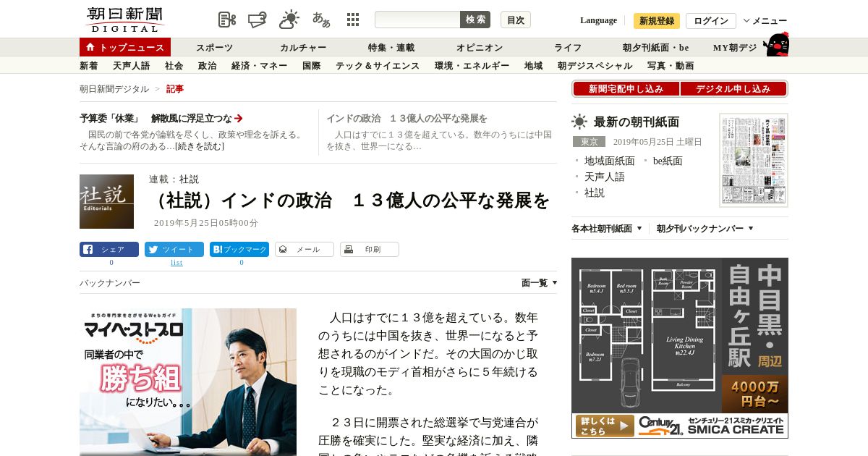Select the オピニオン tab
868x456 pixels.
(480, 48)
